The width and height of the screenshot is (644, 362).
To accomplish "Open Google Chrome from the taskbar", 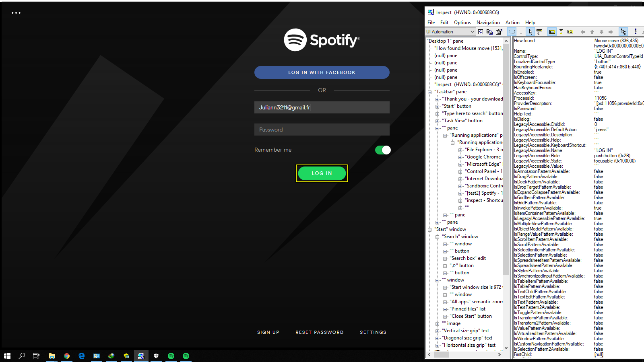I will point(67,356).
